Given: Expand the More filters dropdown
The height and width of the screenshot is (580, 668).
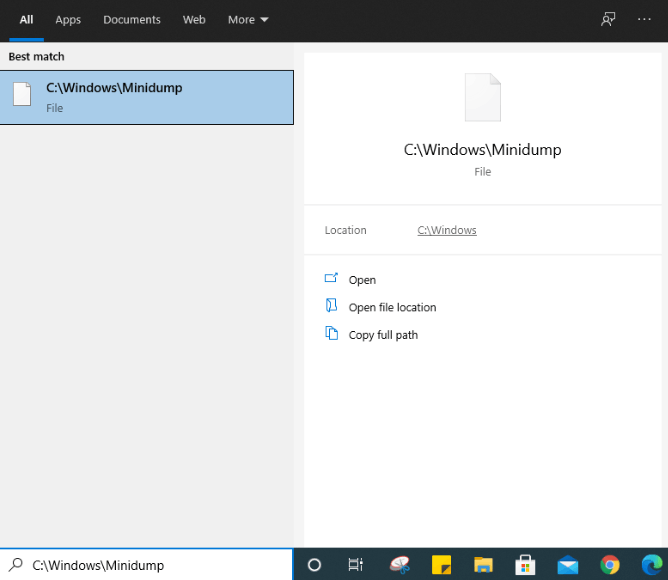Looking at the screenshot, I should [x=248, y=20].
